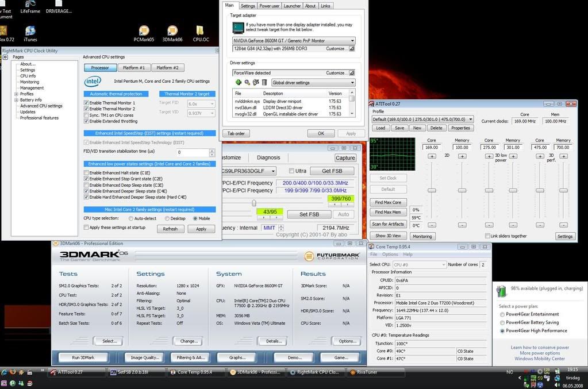This screenshot has width=588, height=389.
Task: Click the battery icon in the power plan popup
Action: pos(502,290)
